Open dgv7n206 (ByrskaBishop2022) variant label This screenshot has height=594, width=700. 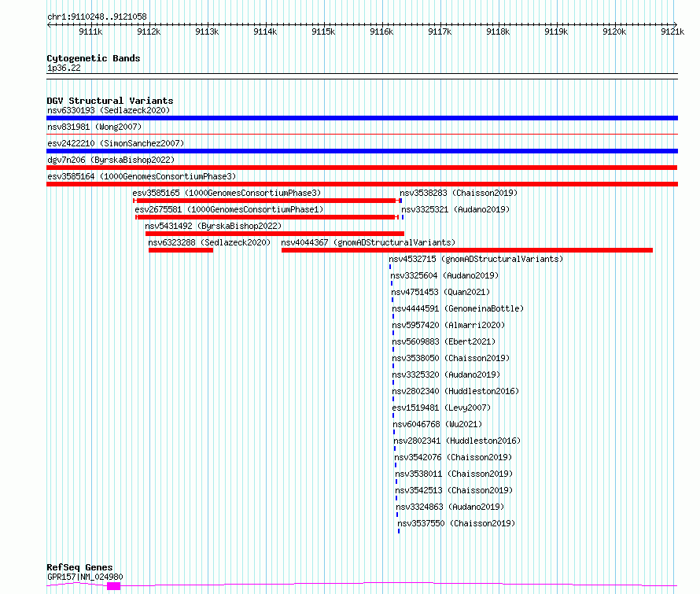click(x=111, y=160)
